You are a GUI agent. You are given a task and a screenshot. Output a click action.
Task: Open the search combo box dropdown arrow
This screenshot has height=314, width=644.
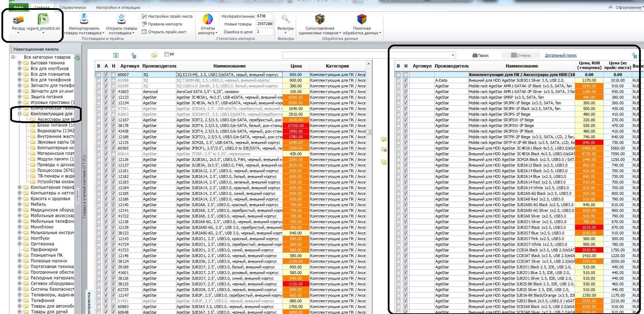click(453, 55)
